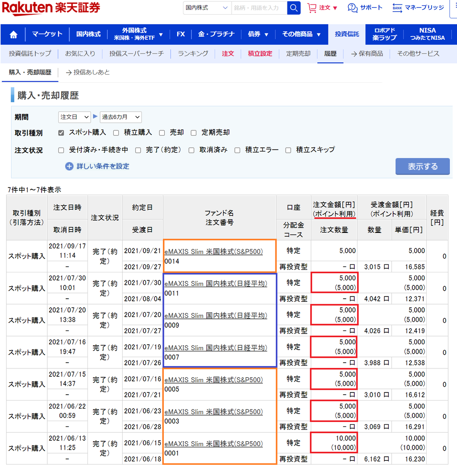Image resolution: width=457 pixels, height=476 pixels.
Task: Open fund link for order 0007
Action: pos(216,348)
